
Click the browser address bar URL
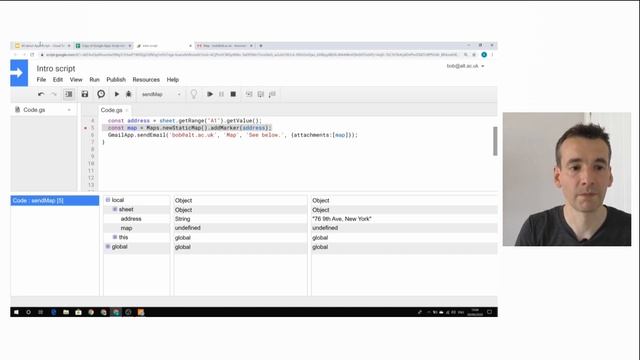coord(251,55)
